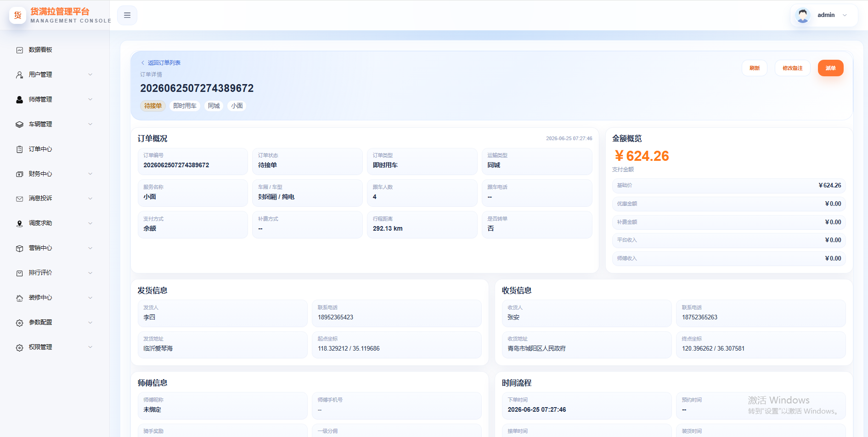868x437 pixels.
Task: Click the 师傅管理 driver icon
Action: point(19,100)
